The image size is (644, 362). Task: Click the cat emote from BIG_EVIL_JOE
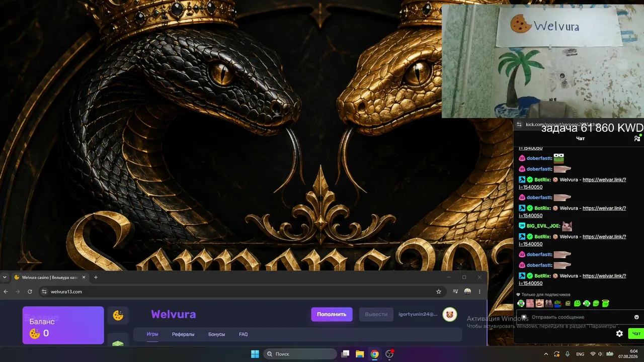pyautogui.click(x=567, y=226)
